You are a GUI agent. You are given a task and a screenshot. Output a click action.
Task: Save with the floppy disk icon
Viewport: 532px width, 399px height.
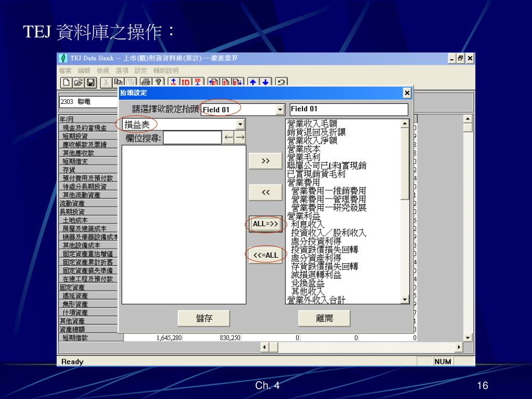pyautogui.click(x=90, y=82)
